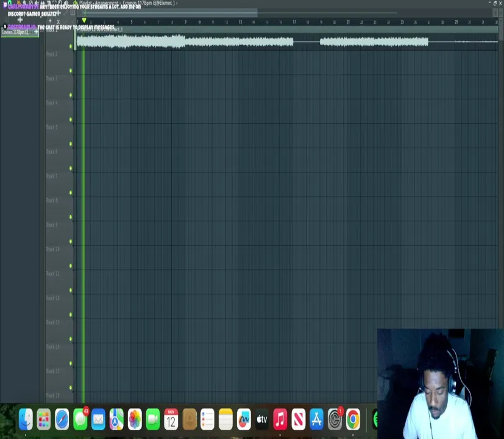
Task: Mute Track 7 using its green dot
Action: (x=71, y=193)
